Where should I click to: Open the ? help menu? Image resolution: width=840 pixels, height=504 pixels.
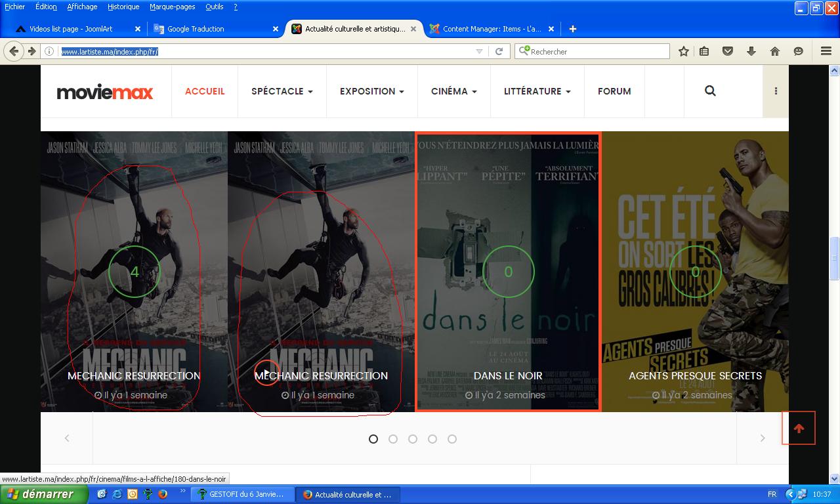(x=236, y=7)
